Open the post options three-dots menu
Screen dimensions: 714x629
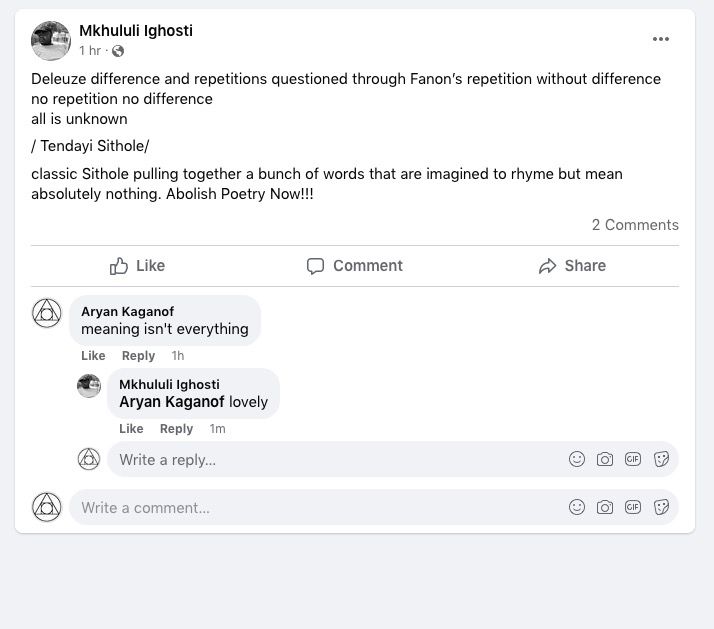click(x=661, y=39)
